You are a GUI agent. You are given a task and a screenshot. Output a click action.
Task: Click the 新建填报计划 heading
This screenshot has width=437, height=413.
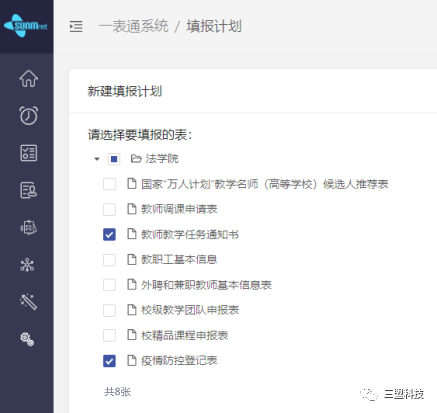click(125, 91)
